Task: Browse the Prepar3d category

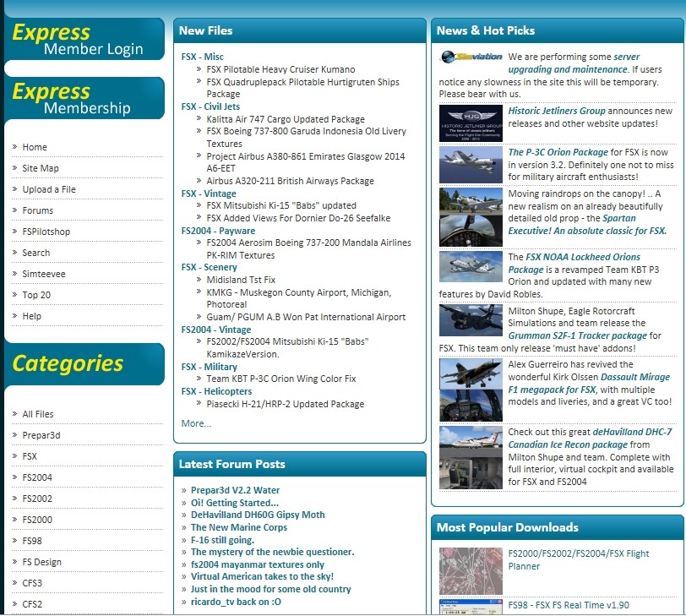Action: pos(41,435)
